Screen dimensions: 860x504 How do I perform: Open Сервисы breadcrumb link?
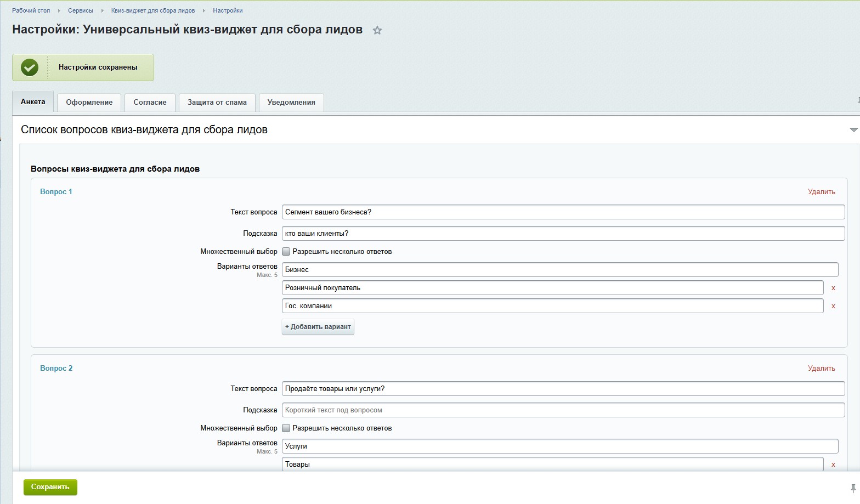pos(81,10)
